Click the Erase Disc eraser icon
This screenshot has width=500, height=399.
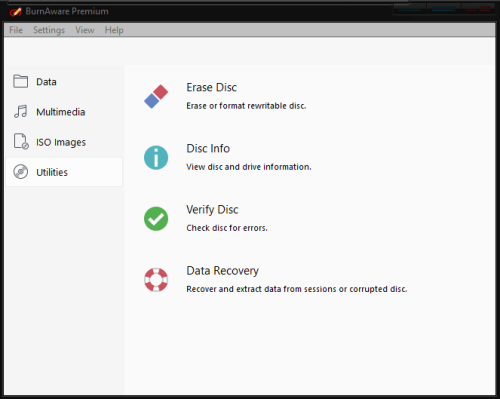coord(156,96)
